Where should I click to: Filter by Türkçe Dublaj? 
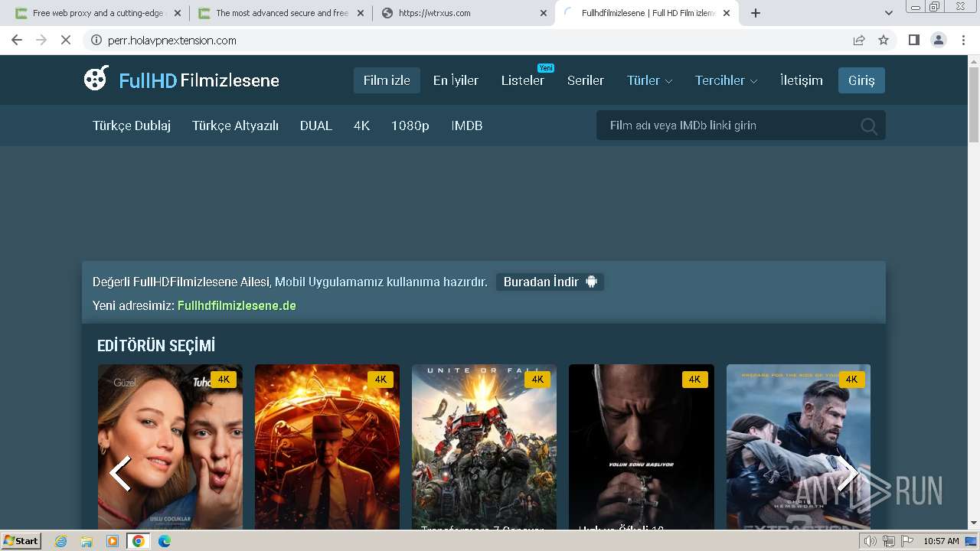click(x=132, y=126)
